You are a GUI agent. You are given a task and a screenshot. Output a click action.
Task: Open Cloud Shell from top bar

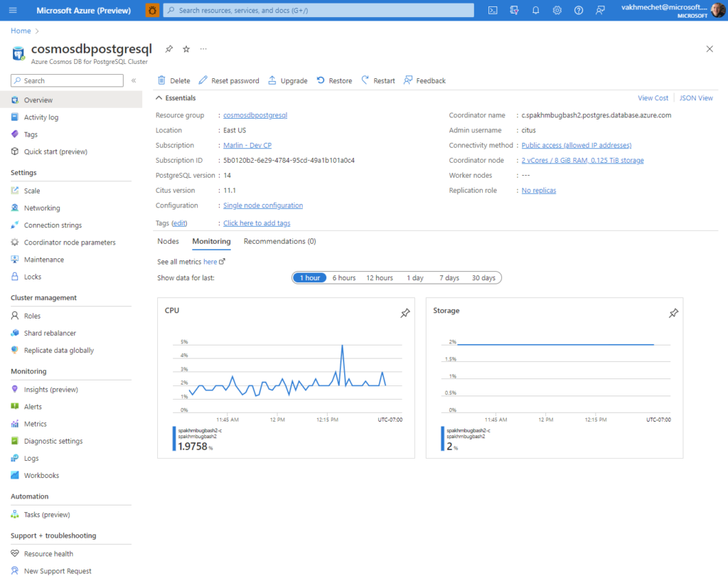pyautogui.click(x=493, y=10)
